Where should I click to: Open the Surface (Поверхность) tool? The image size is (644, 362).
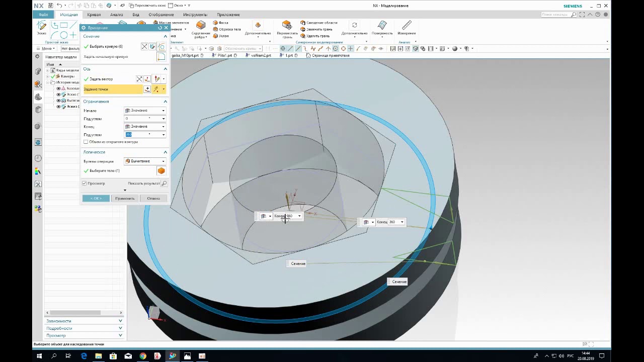pyautogui.click(x=382, y=28)
